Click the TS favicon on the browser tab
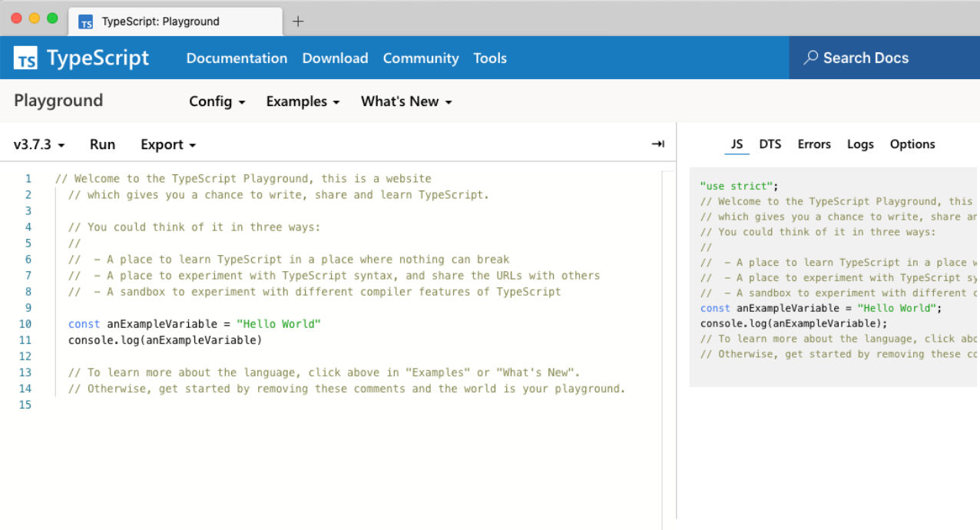 (86, 22)
